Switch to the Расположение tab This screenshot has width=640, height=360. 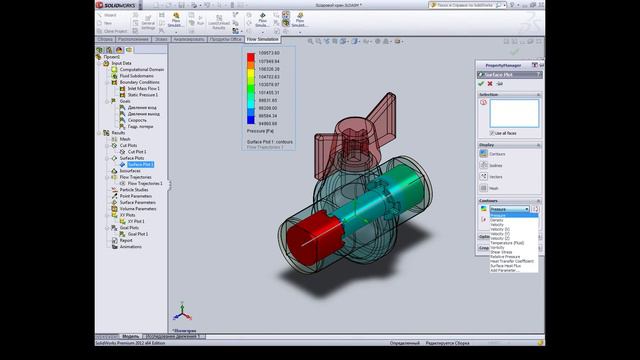click(x=133, y=39)
